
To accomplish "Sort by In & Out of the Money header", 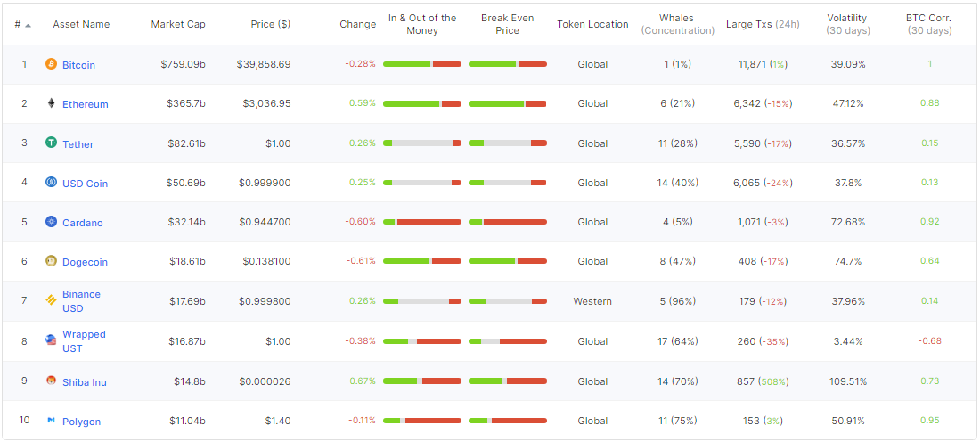I will click(422, 24).
